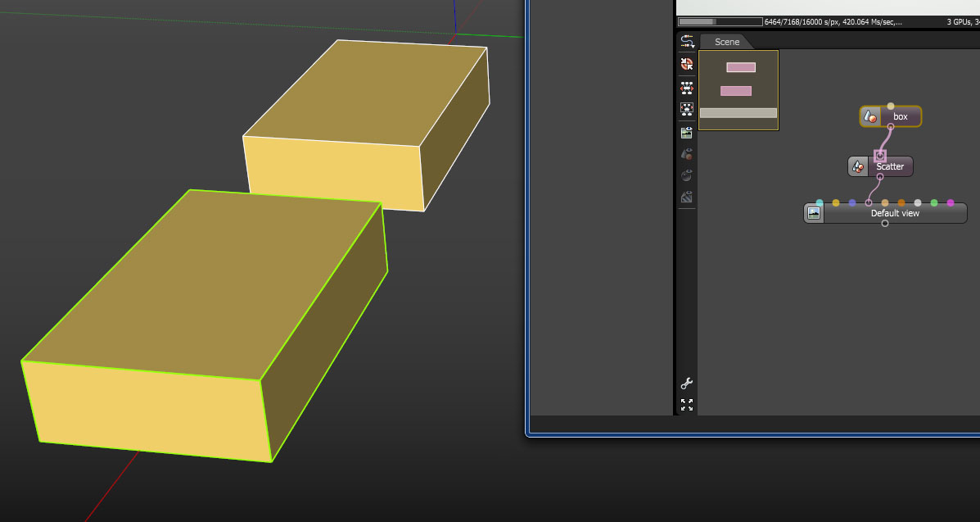
Task: Open the wrench settings icon in graph sidebar
Action: pyautogui.click(x=687, y=383)
